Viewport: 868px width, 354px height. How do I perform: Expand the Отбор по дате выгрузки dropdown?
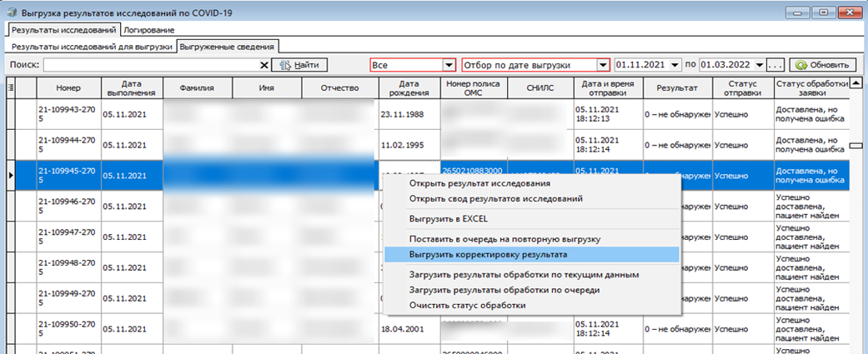coord(602,65)
